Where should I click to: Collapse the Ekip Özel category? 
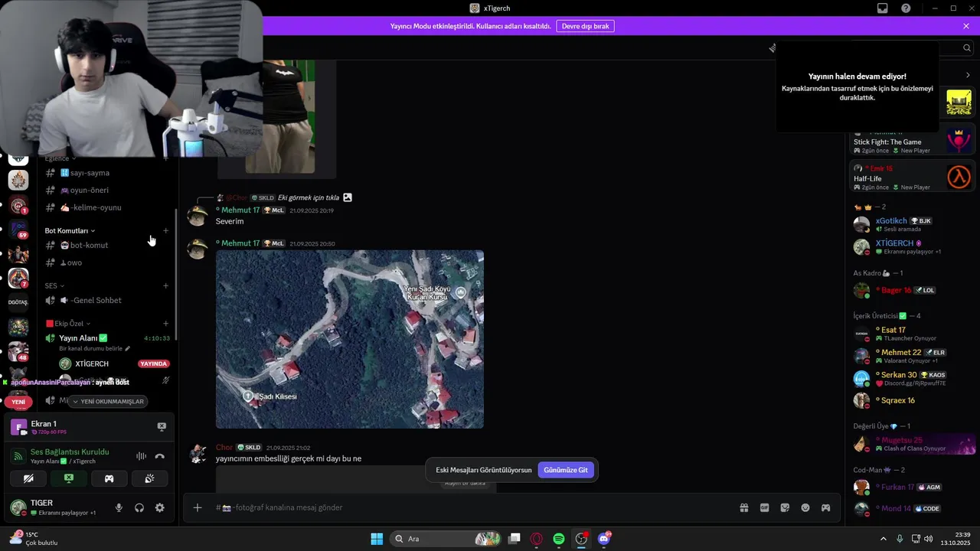[x=68, y=323]
